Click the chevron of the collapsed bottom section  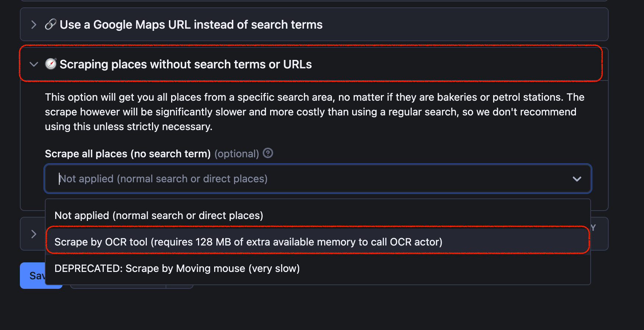click(x=33, y=234)
